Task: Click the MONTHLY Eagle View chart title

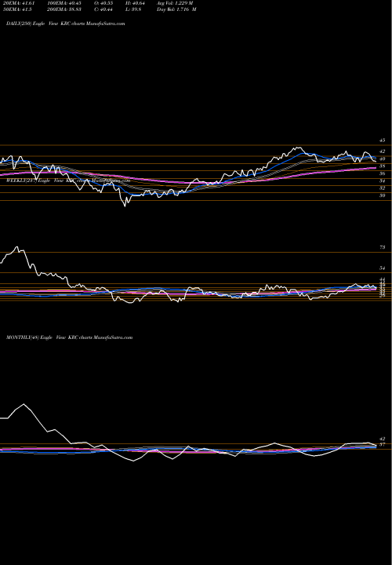Action: click(x=70, y=337)
